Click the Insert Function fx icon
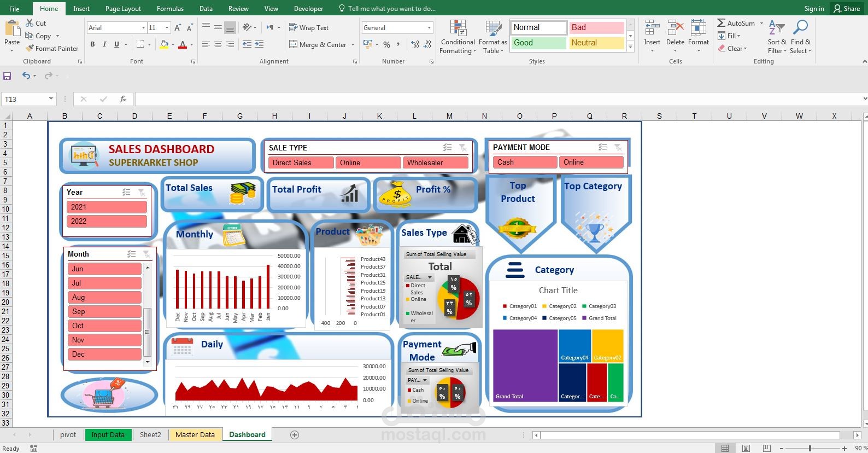868x453 pixels. point(123,99)
